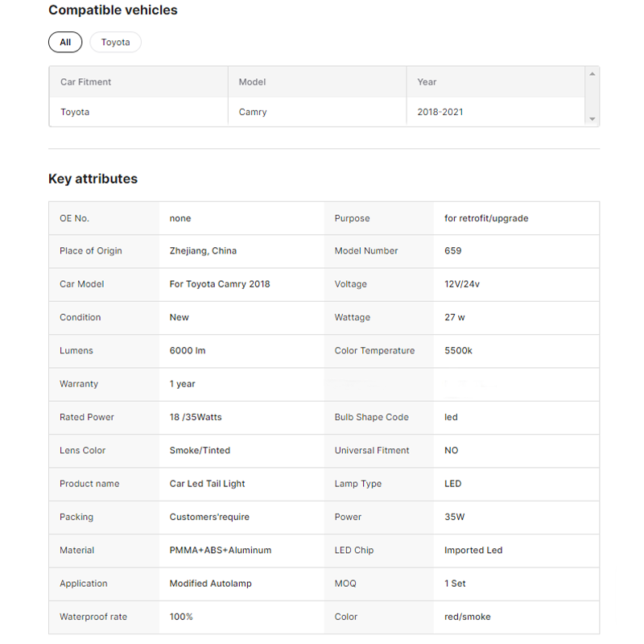Image resolution: width=644 pixels, height=644 pixels.
Task: Click the Model column header
Action: pos(252,82)
